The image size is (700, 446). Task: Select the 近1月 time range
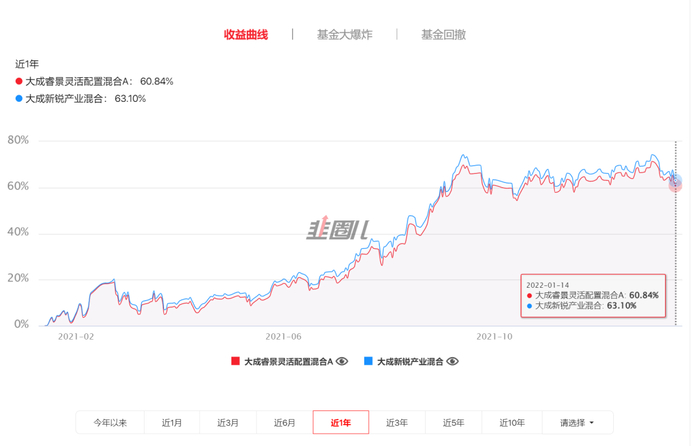point(172,422)
